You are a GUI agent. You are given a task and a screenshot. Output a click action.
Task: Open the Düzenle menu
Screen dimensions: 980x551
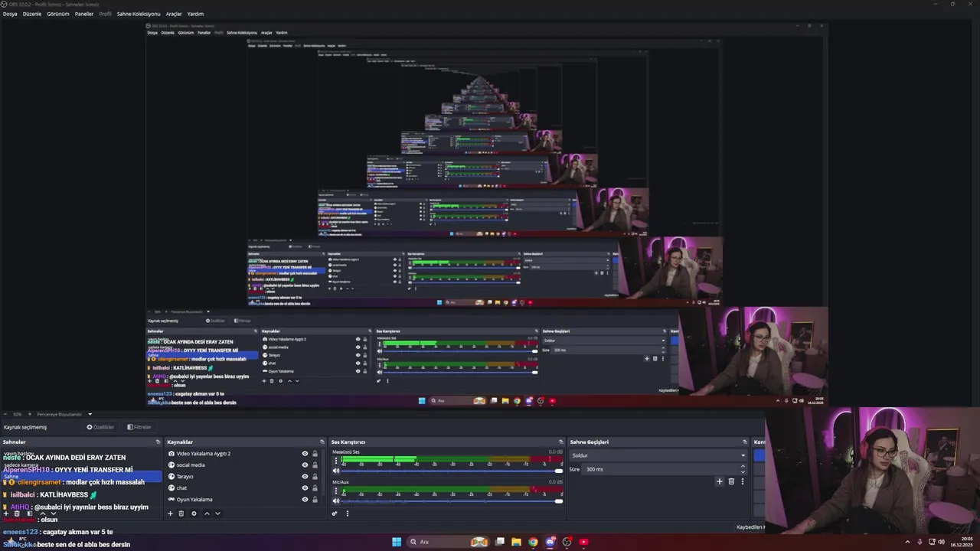coord(32,14)
